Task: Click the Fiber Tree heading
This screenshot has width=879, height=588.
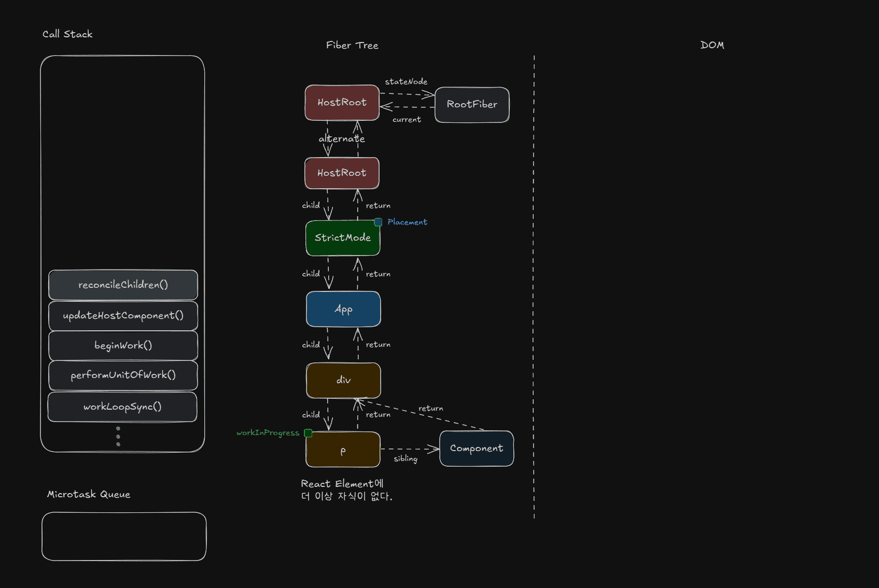Action: 352,45
